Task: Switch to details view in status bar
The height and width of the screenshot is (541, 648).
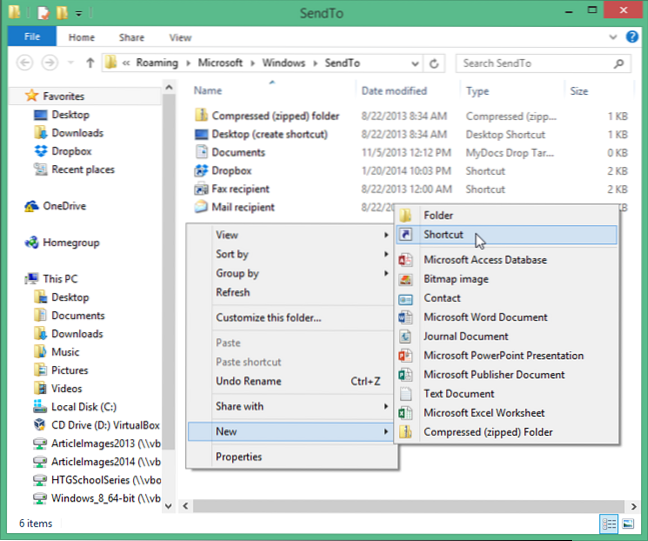Action: click(x=609, y=524)
